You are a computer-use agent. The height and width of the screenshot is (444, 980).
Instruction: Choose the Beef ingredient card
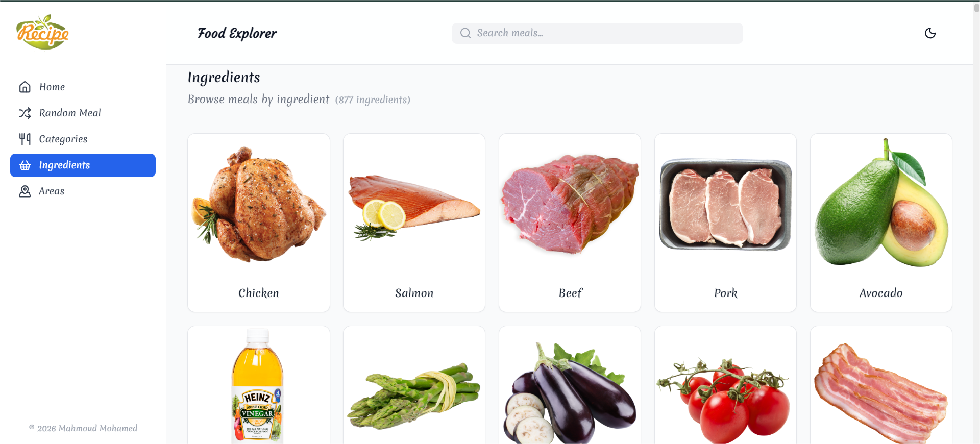[570, 223]
